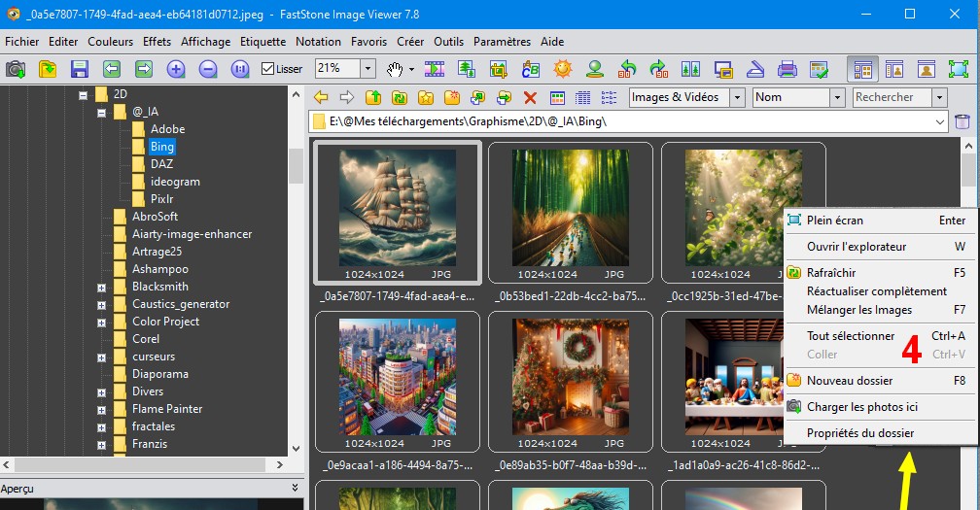Open the Outils menu

tap(449, 42)
